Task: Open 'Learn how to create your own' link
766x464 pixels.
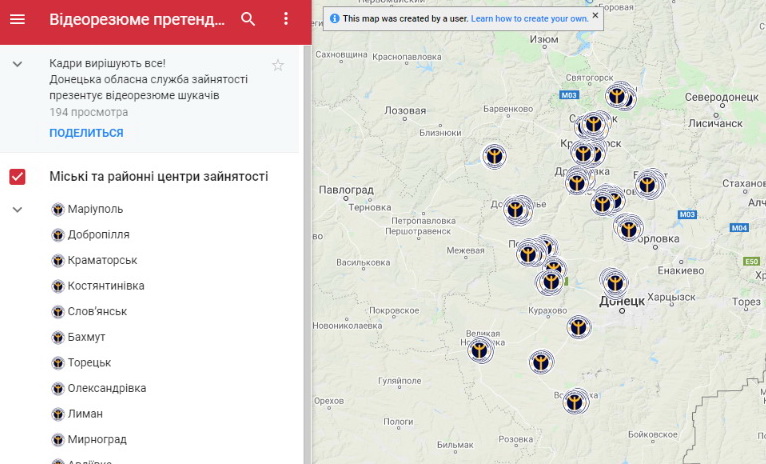Action: coord(530,19)
